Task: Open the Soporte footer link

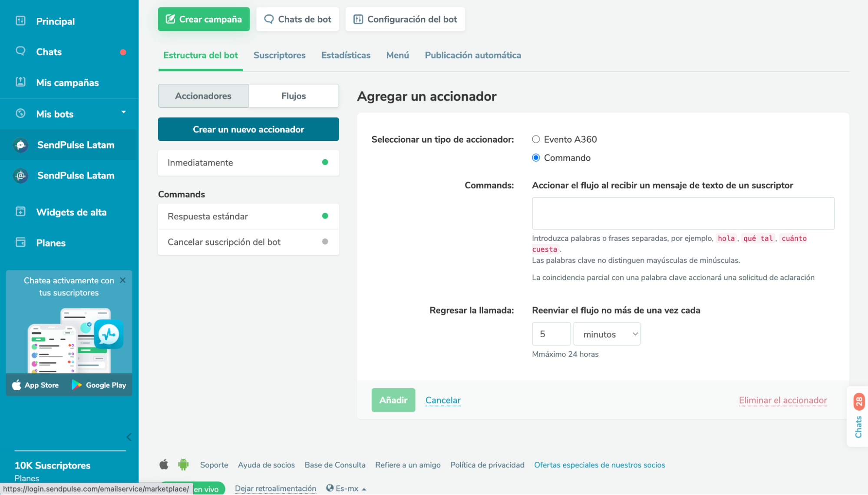Action: point(214,465)
